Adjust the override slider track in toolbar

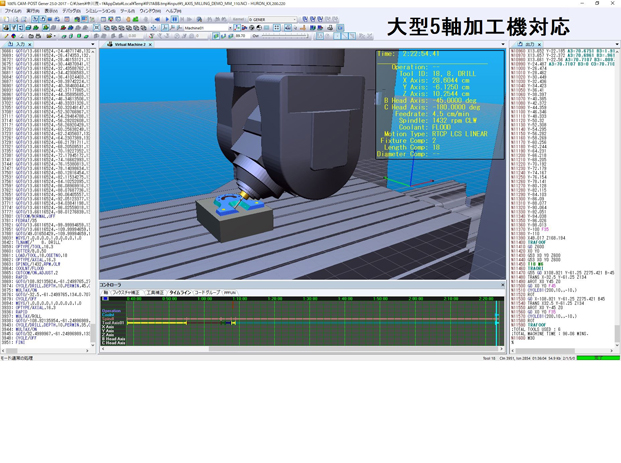click(285, 36)
